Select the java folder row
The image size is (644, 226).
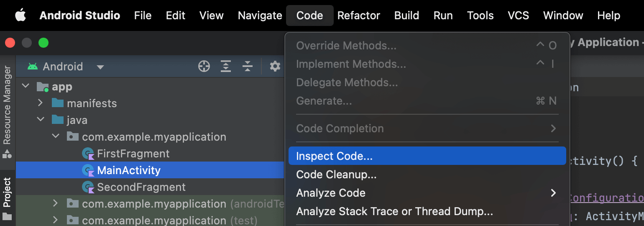tap(150, 120)
